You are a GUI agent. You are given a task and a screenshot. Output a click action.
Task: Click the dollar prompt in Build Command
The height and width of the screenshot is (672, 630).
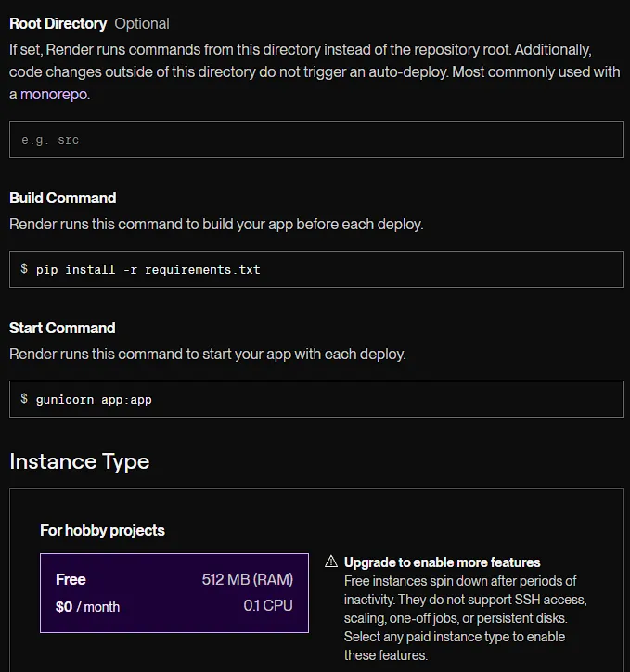(24, 269)
